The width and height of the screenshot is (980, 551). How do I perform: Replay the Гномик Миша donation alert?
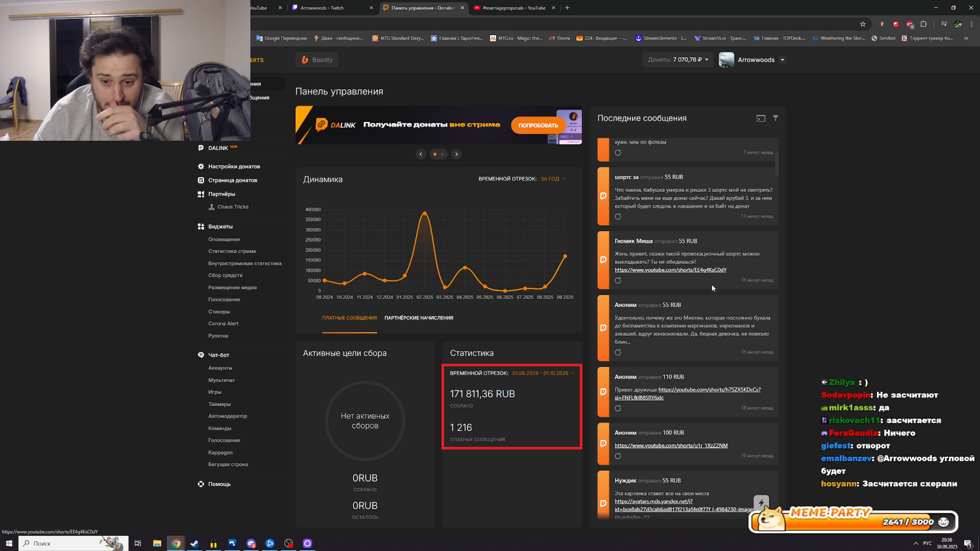(618, 281)
